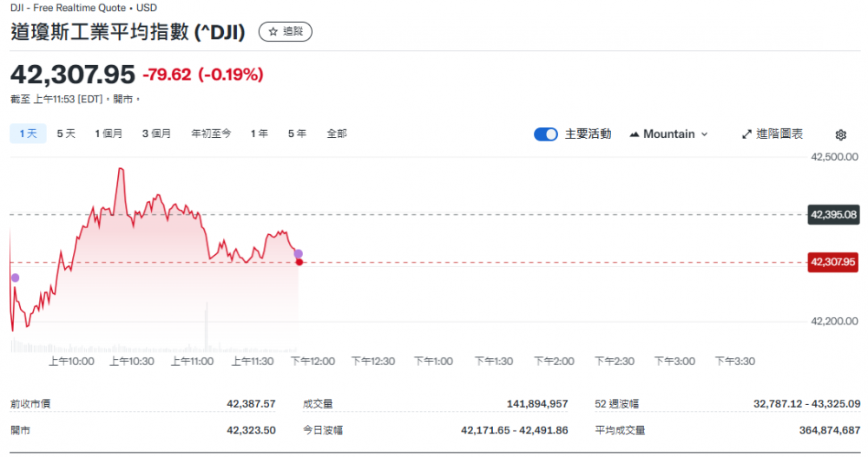Image resolution: width=868 pixels, height=457 pixels.
Task: Click the purple event marker at chart start
Action: [x=15, y=277]
